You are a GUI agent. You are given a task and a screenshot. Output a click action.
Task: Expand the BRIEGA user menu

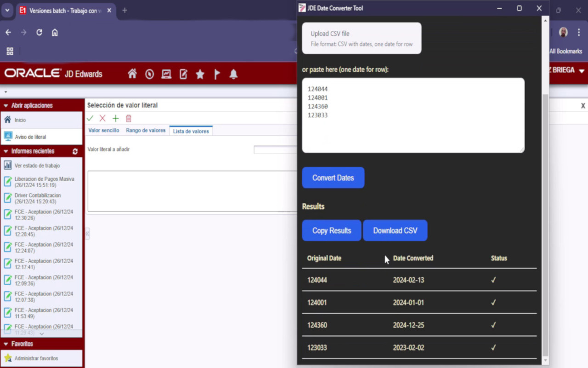[x=582, y=70]
